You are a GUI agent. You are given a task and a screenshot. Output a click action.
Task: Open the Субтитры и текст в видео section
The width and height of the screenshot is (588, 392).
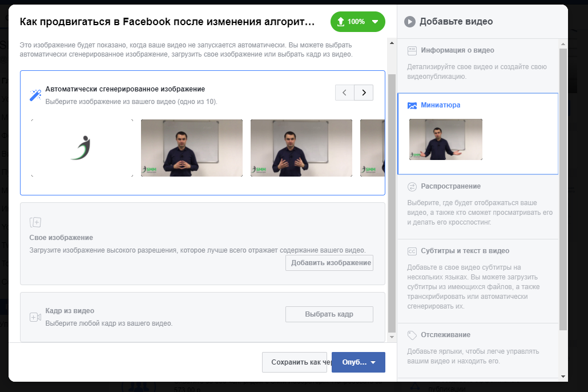[478, 281]
